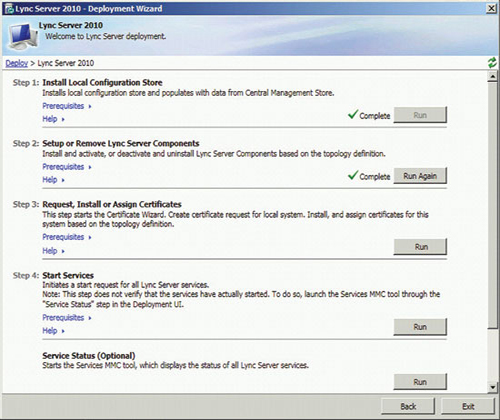Expand Help under Step 1

pos(53,119)
